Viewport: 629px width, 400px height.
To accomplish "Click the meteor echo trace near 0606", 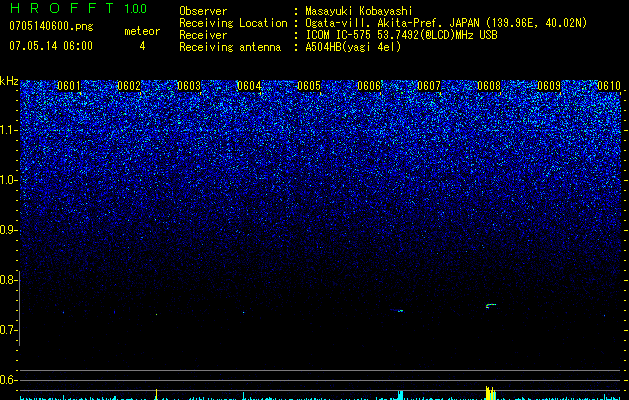I will pos(398,311).
